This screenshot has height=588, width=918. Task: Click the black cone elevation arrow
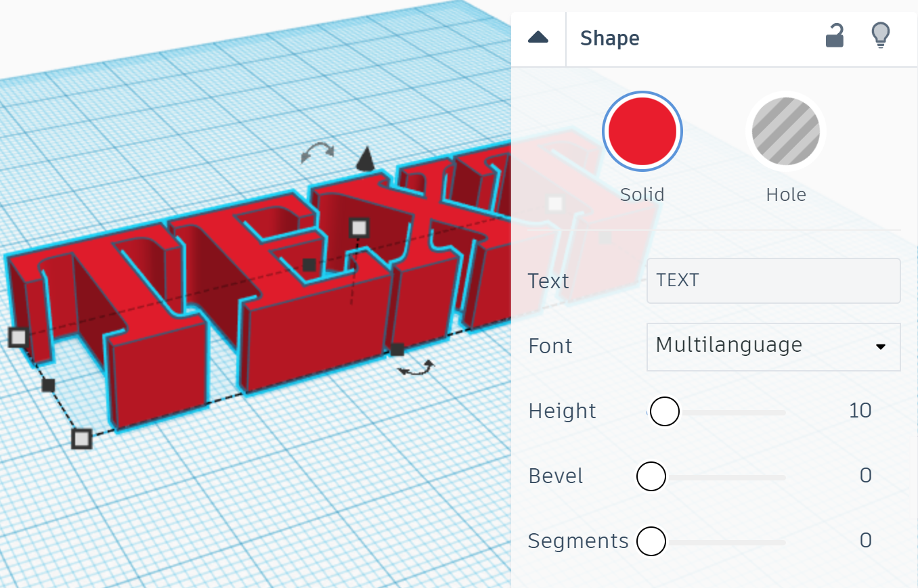364,160
